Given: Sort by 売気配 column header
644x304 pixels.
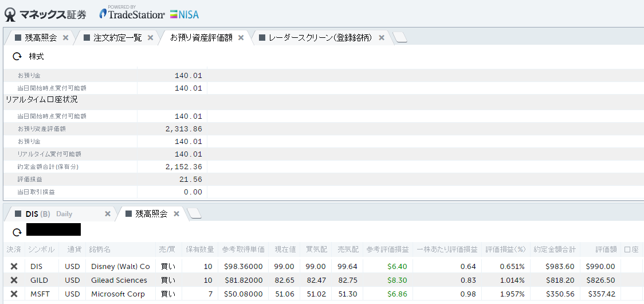Looking at the screenshot, I should [348, 250].
